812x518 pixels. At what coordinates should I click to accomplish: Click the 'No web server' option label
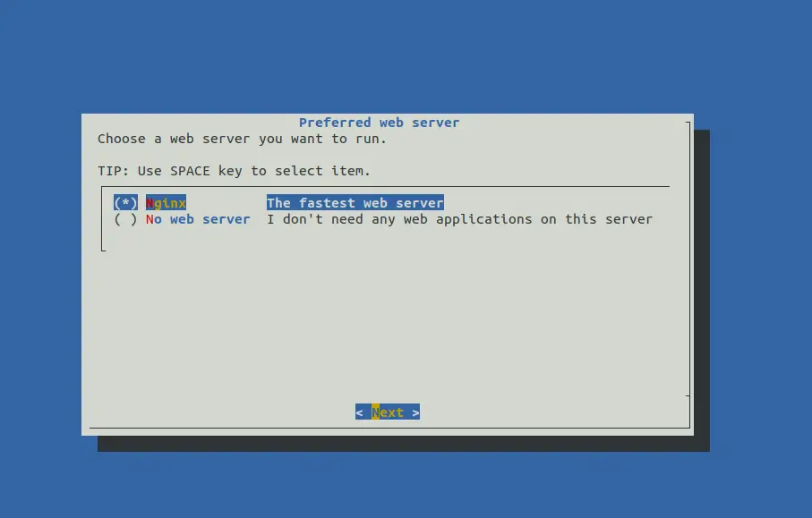198,219
